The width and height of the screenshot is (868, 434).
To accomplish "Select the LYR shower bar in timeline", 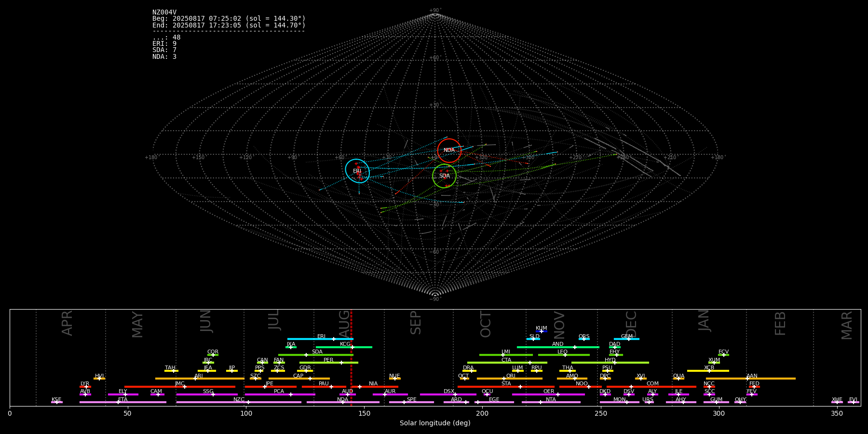I will 85,387.
